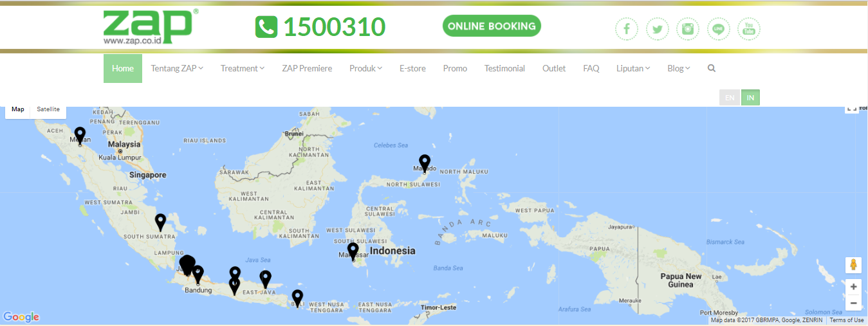Click the map pin at Bali
Image resolution: width=868 pixels, height=326 pixels.
297,298
